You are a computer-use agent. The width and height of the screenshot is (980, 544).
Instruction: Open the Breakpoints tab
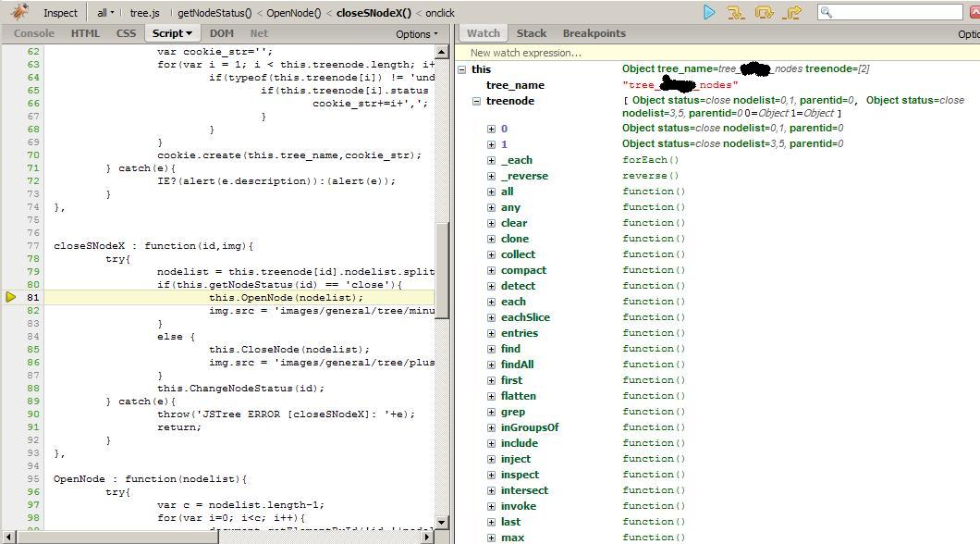[x=594, y=33]
